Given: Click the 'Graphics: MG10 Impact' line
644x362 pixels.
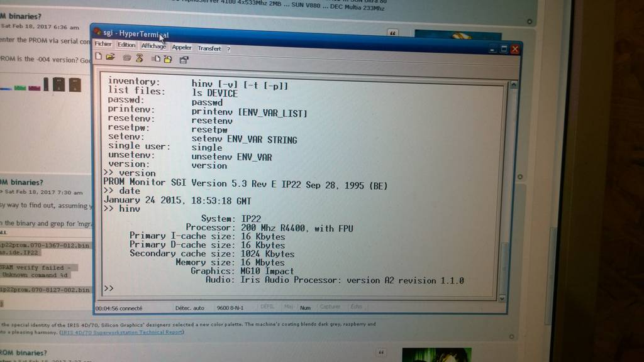Looking at the screenshot, I should (x=242, y=271).
